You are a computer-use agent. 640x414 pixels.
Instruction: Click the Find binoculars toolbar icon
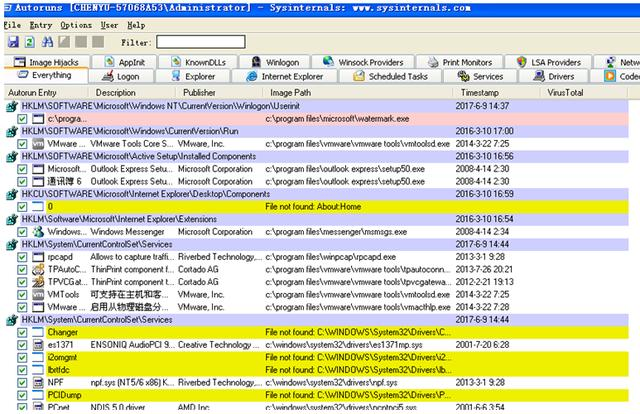47,42
